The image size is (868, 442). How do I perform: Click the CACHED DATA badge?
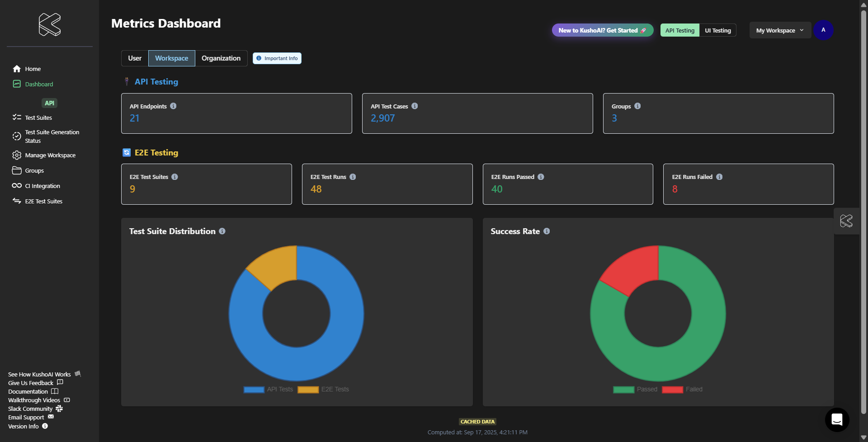pyautogui.click(x=477, y=422)
